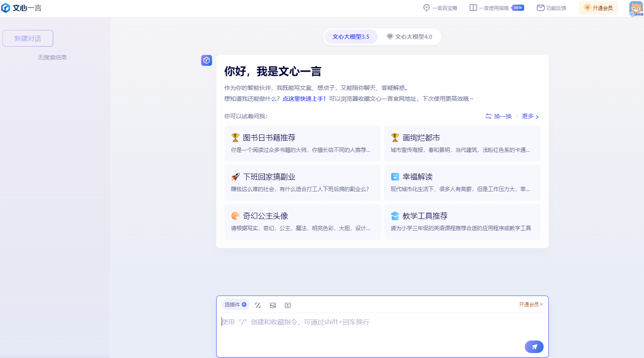Click the 文心一言 logo icon
Image resolution: width=644 pixels, height=358 pixels.
coord(6,8)
